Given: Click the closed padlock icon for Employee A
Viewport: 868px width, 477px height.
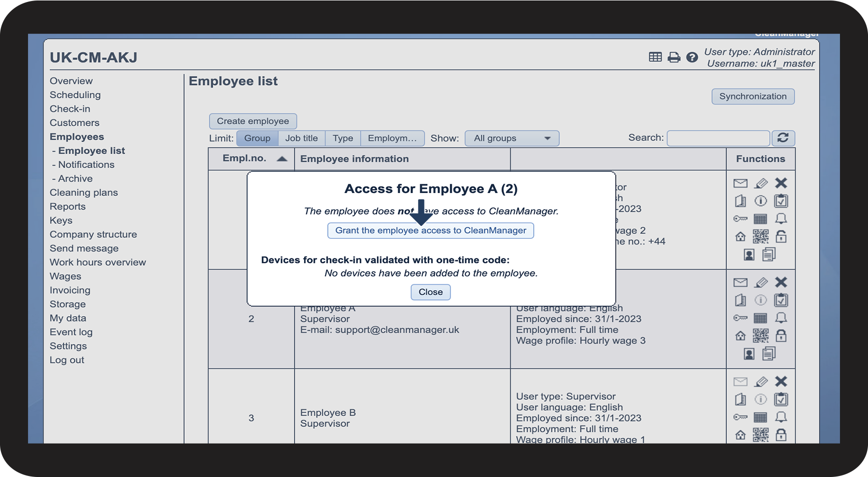Looking at the screenshot, I should coord(781,336).
